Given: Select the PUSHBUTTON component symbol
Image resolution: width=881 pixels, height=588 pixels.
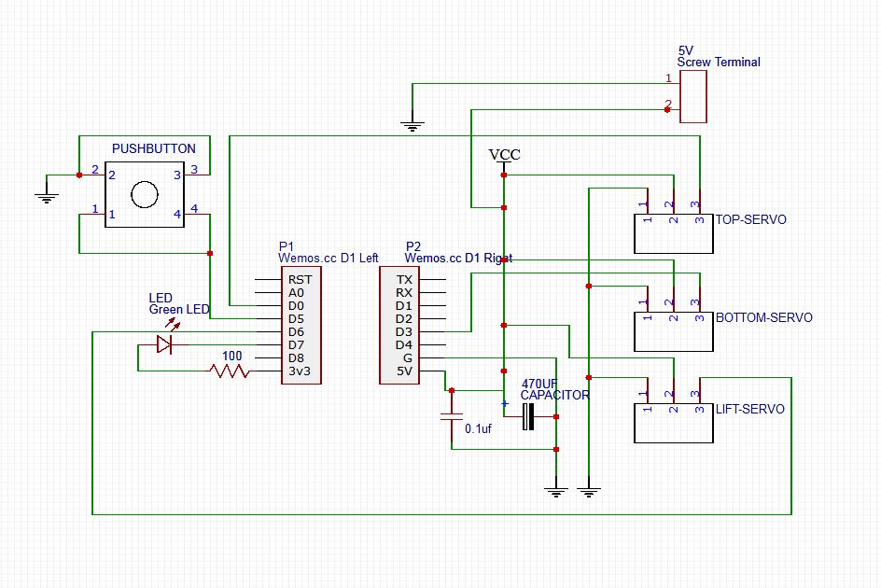Looking at the screenshot, I should 143,195.
